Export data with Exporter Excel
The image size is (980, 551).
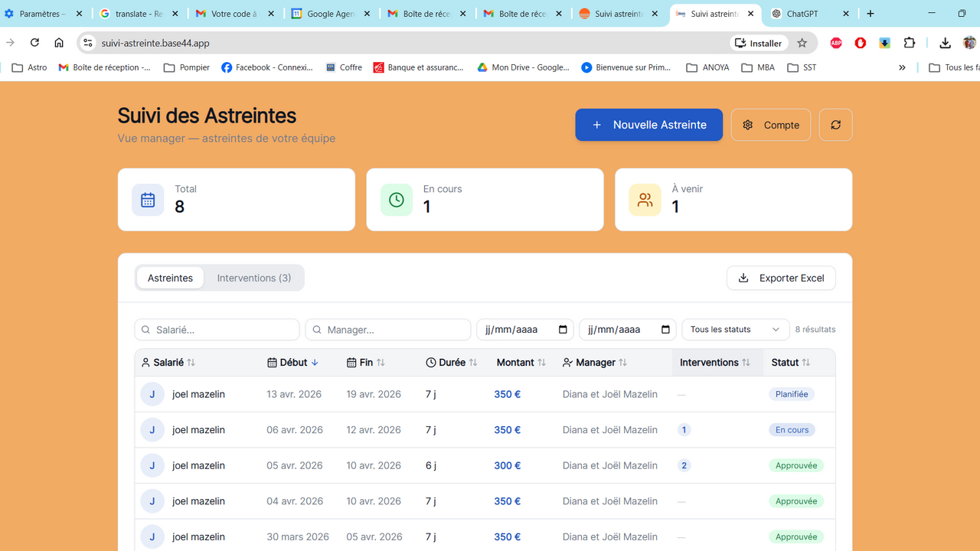pos(781,278)
